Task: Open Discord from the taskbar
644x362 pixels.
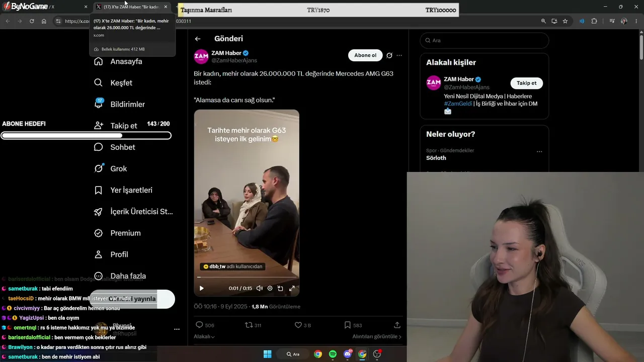Action: pyautogui.click(x=348, y=354)
